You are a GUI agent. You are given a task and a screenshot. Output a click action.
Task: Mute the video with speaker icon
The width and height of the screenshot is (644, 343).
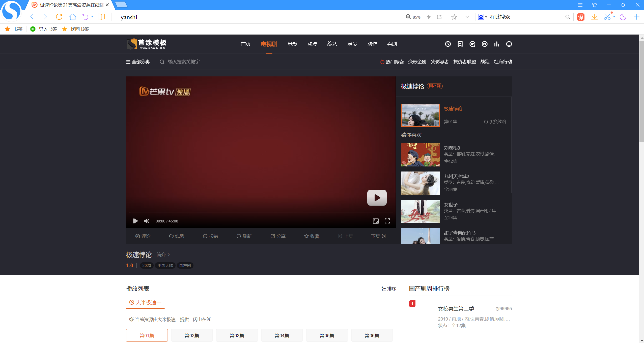[147, 221]
